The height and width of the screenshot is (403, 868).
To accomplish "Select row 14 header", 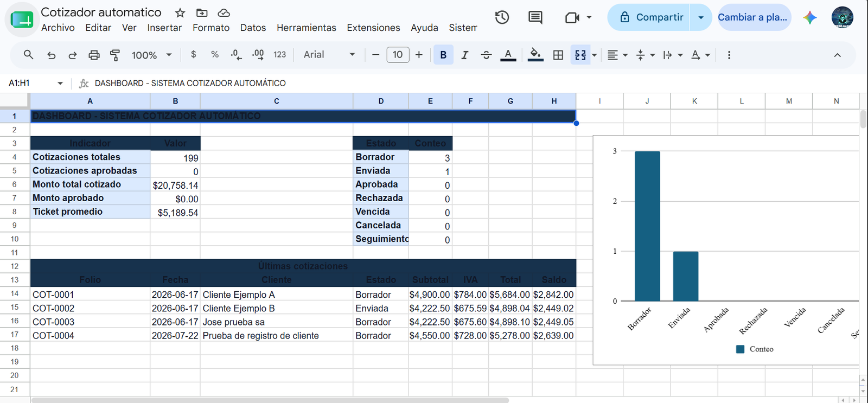I will coord(15,293).
